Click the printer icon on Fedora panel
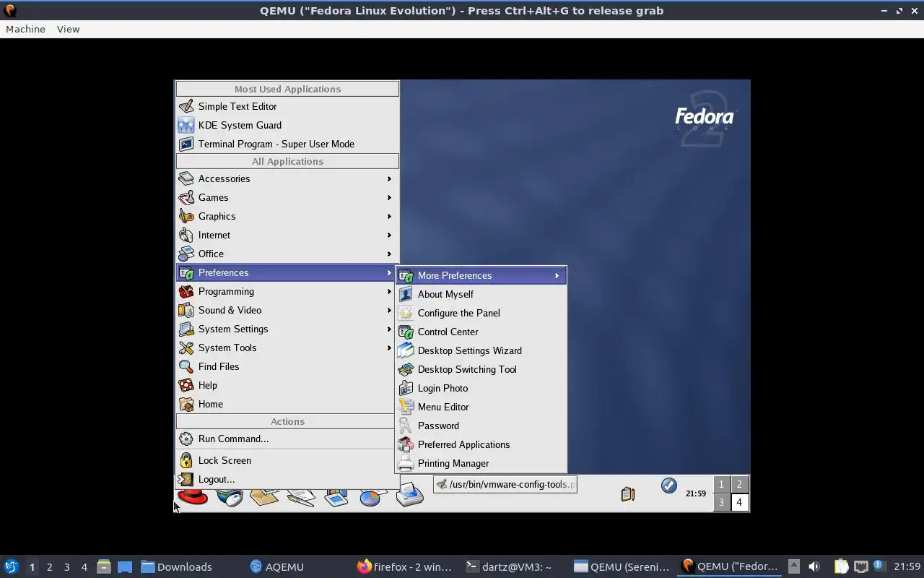This screenshot has width=924, height=578. coord(409,494)
